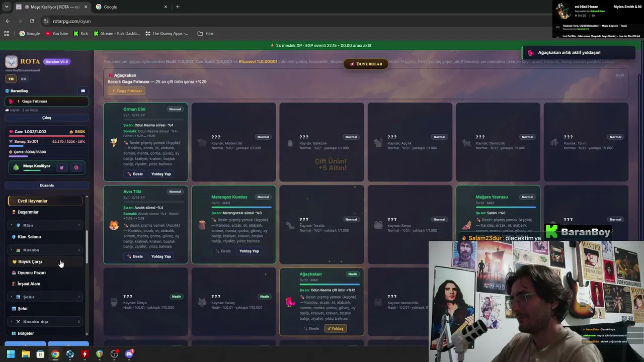Open the Chrome apps grid icon
Screen dimensions: 644x362
click(7, 34)
